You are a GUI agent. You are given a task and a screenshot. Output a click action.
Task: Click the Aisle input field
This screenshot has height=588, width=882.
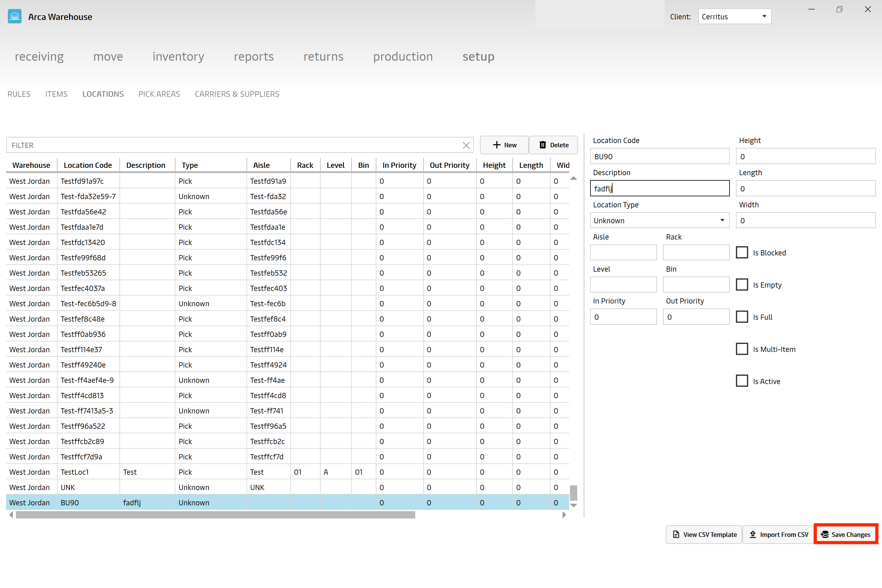point(623,253)
